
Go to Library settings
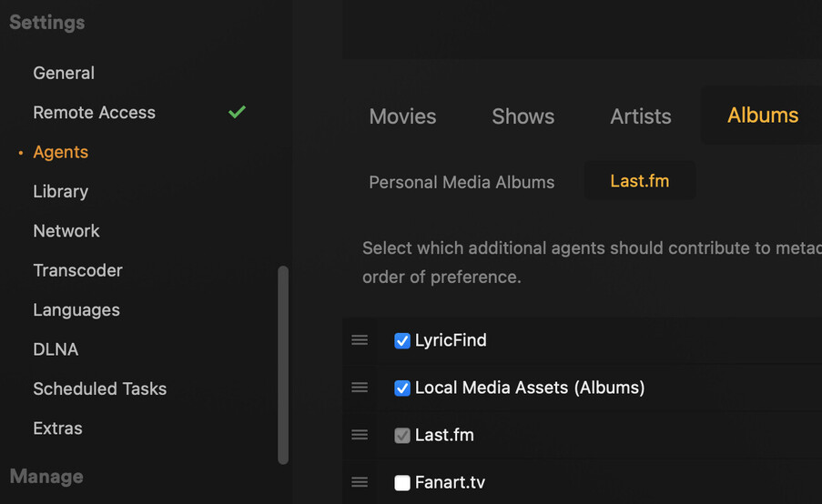[x=61, y=191]
